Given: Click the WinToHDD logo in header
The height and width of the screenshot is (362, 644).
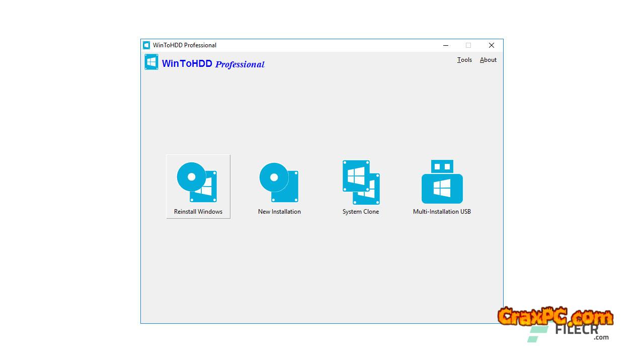Looking at the screenshot, I should pos(151,62).
